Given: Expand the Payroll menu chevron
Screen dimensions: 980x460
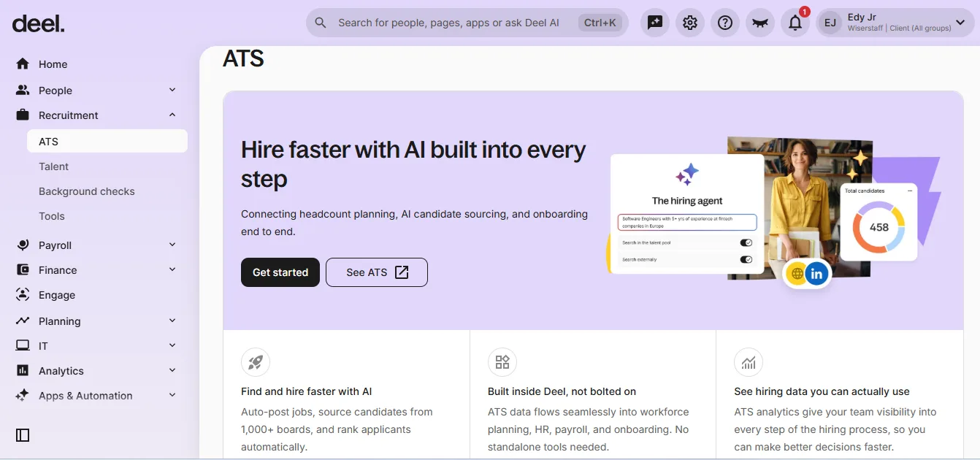Looking at the screenshot, I should click(172, 245).
